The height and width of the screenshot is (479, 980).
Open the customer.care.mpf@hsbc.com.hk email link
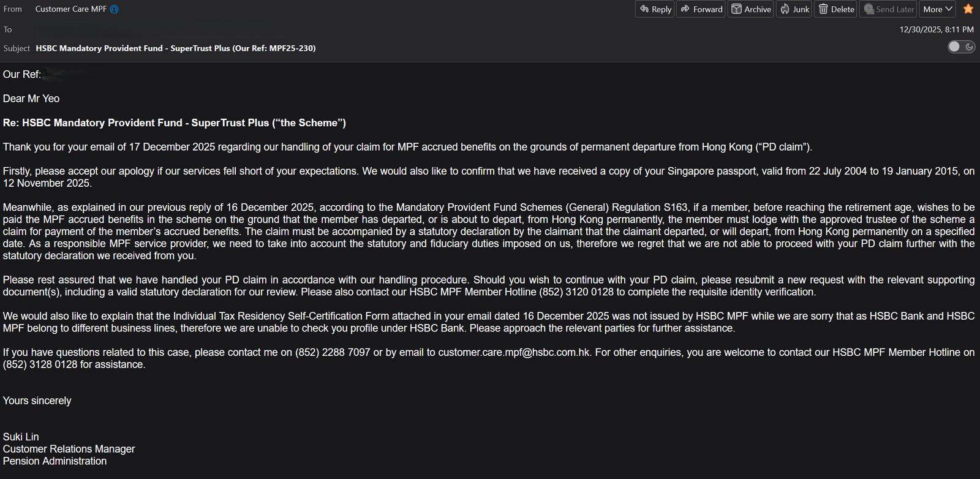click(x=514, y=352)
